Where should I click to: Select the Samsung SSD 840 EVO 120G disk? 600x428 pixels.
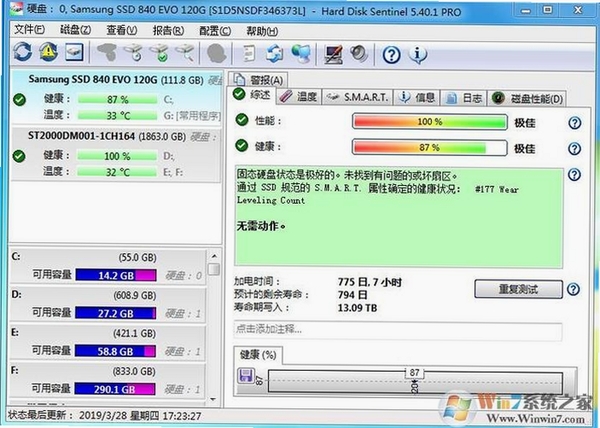pos(117,97)
